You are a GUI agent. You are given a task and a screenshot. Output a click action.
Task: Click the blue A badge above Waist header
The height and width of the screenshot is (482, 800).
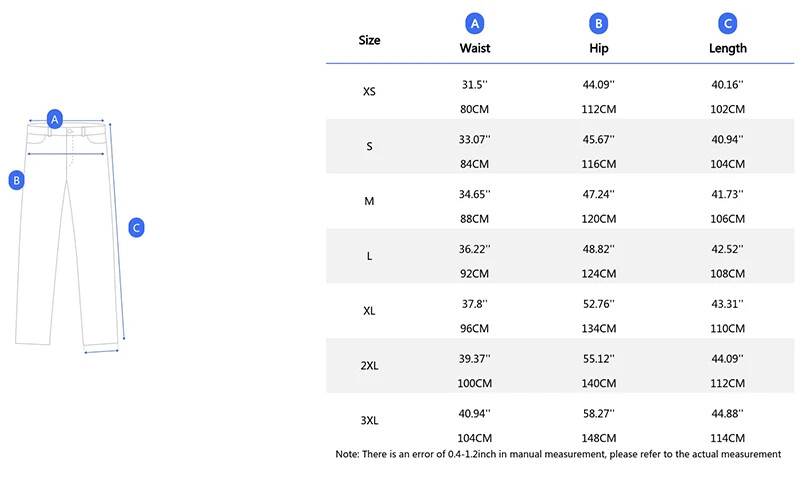click(475, 24)
